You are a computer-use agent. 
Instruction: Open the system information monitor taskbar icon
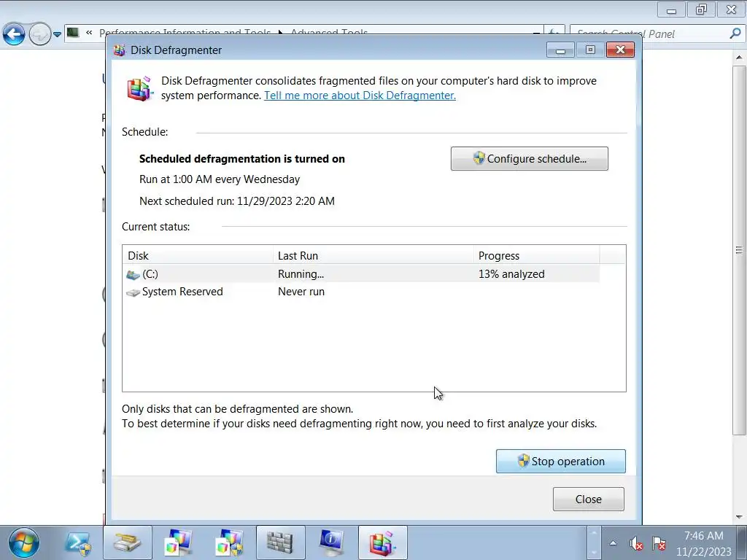pyautogui.click(x=331, y=542)
